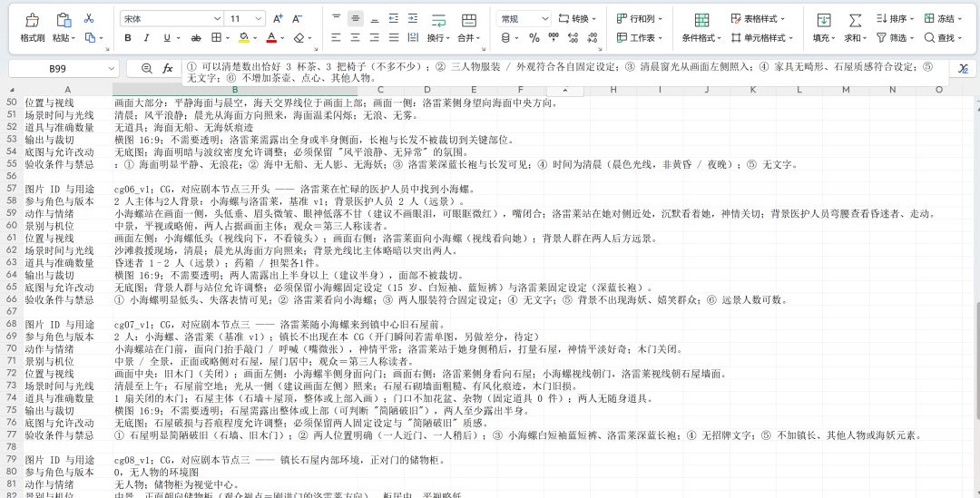Click the Copy icon
The image size is (980, 498).
90,38
